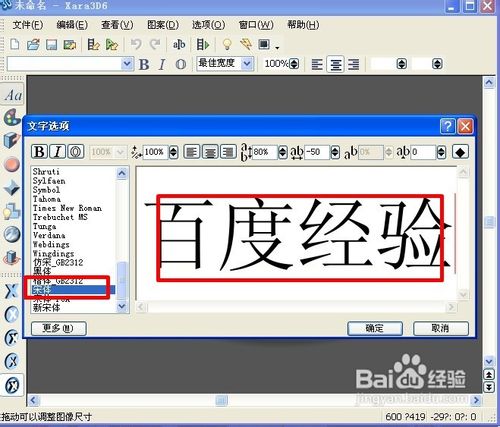Create a new document from main toolbar
This screenshot has width=500, height=427.
[x=15, y=44]
